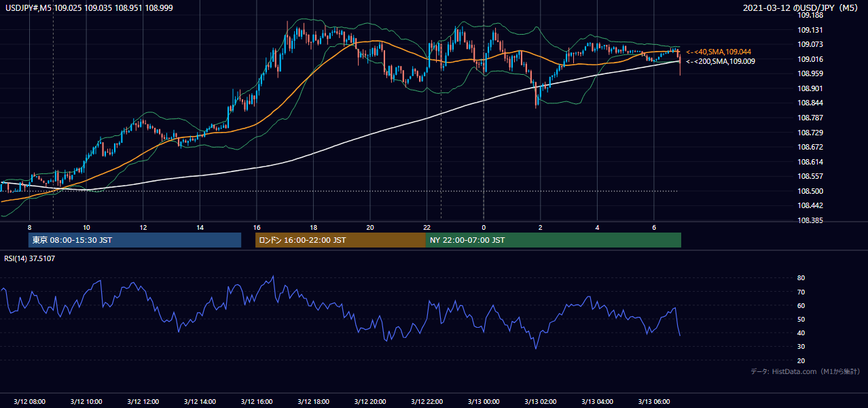
Task: Click date label 3/13 06:00
Action: tap(654, 402)
